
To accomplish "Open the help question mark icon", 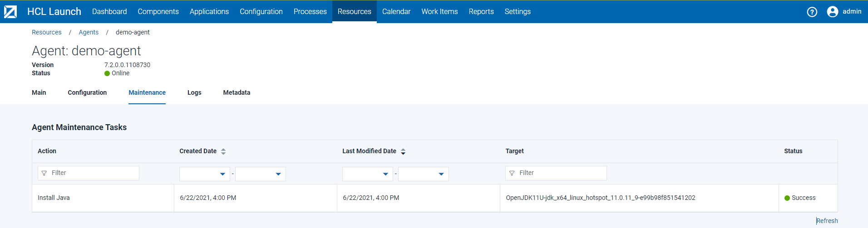I will pyautogui.click(x=812, y=12).
